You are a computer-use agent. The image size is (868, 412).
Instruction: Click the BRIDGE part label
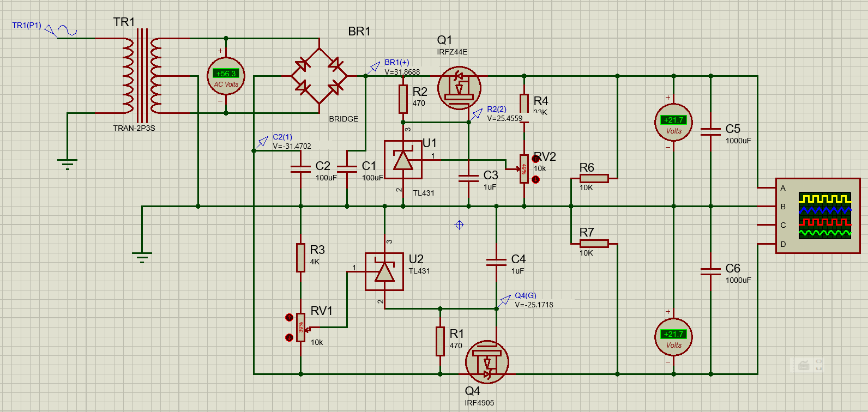[343, 119]
